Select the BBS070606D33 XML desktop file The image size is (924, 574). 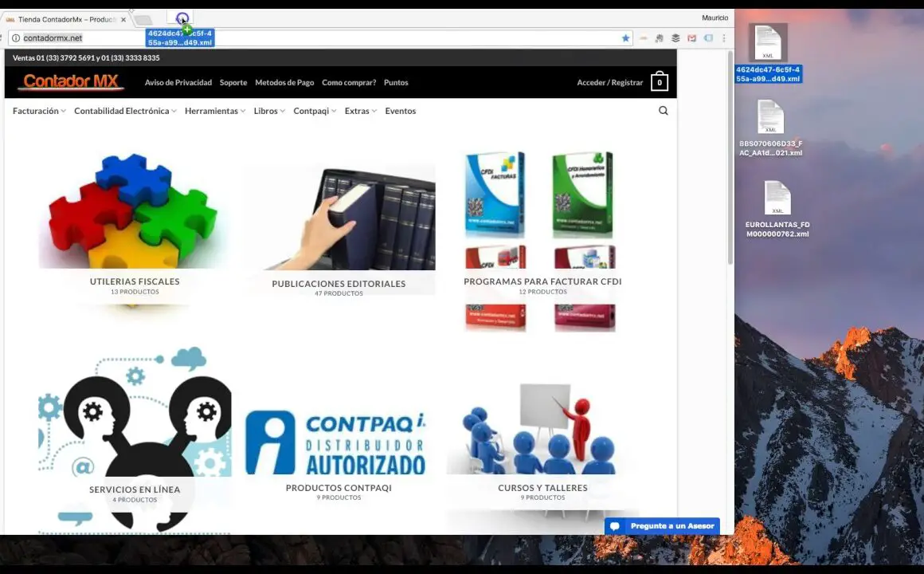coord(771,128)
